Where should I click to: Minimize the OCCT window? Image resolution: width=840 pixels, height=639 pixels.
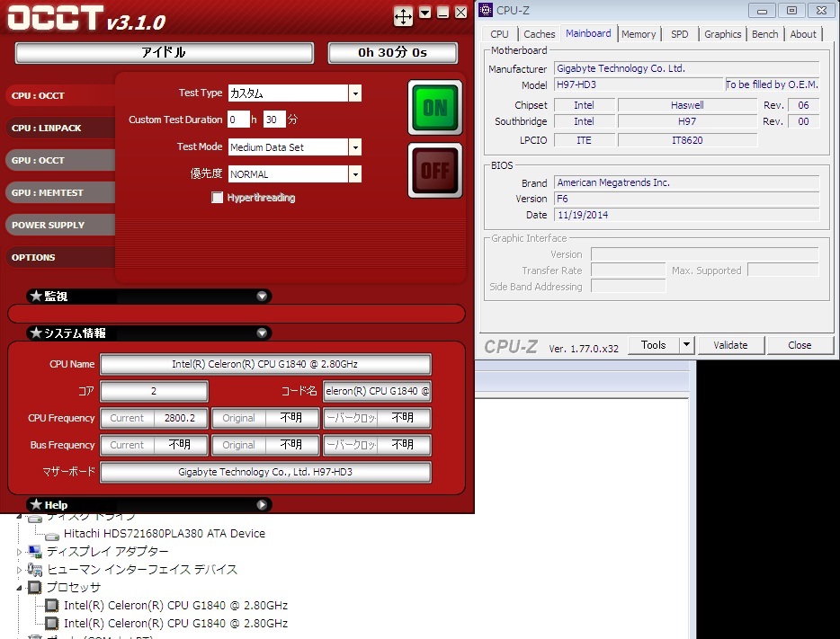[x=443, y=13]
